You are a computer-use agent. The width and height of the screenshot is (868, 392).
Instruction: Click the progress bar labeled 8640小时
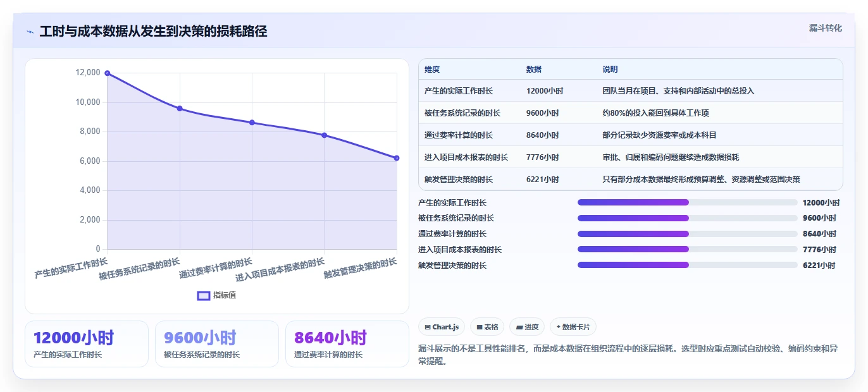pos(688,234)
